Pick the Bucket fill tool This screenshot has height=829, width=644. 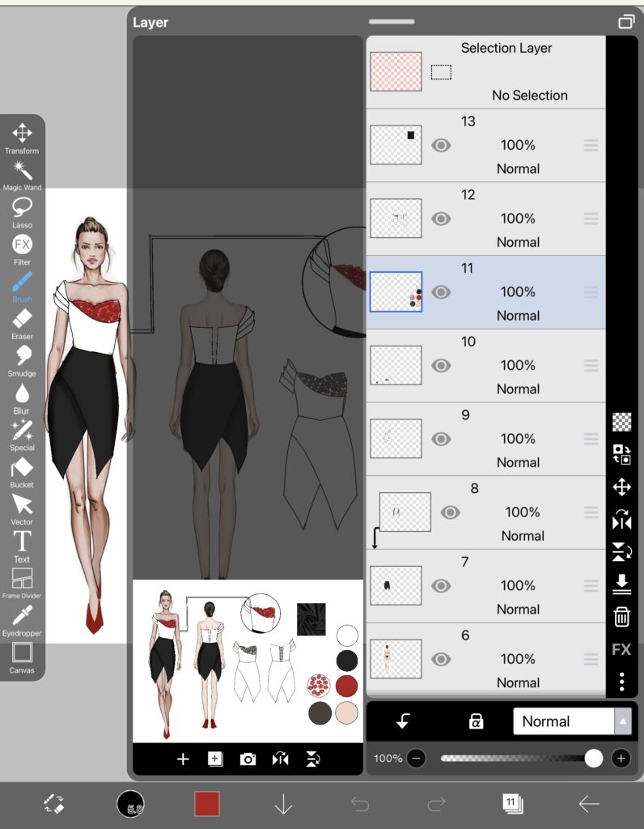[22, 470]
